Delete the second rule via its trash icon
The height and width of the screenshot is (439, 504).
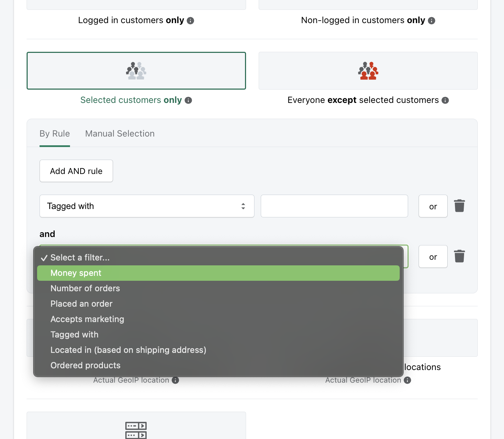coord(459,256)
